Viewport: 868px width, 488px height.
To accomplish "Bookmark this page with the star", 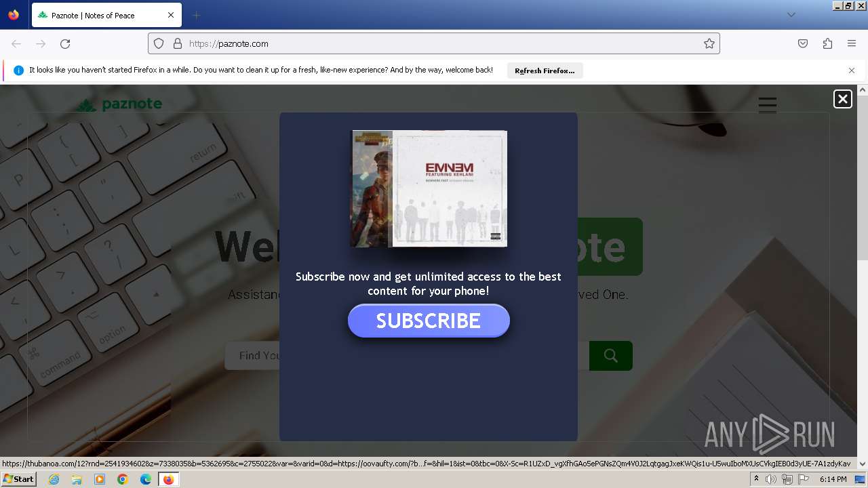I will (709, 43).
